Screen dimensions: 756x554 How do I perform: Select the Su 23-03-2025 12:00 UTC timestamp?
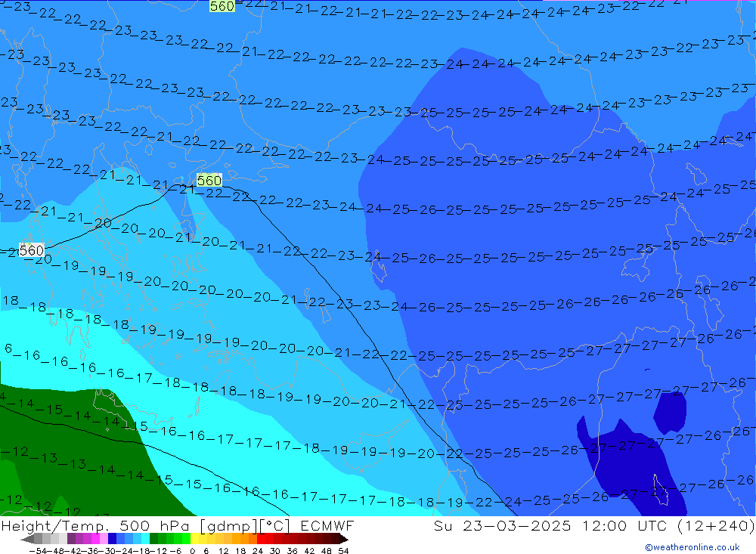[594, 525]
